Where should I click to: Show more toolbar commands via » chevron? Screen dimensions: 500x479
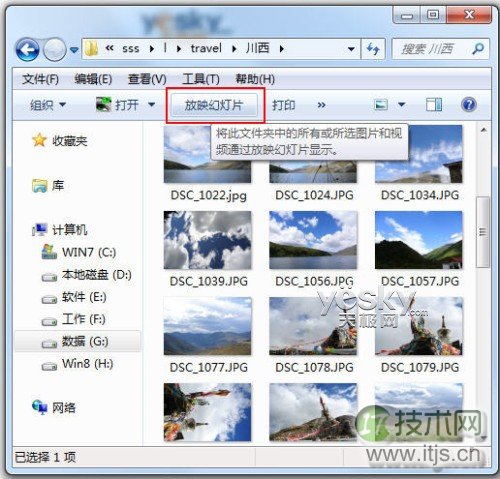point(321,105)
